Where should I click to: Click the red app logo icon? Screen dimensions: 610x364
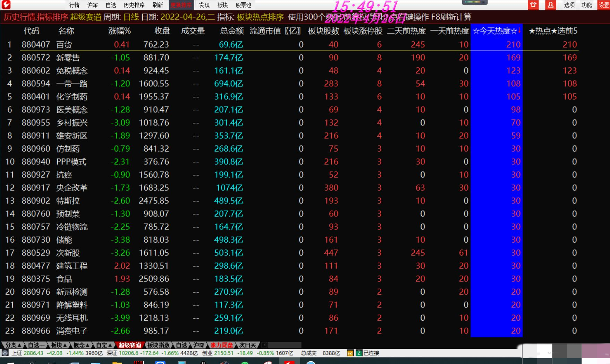(6, 5)
